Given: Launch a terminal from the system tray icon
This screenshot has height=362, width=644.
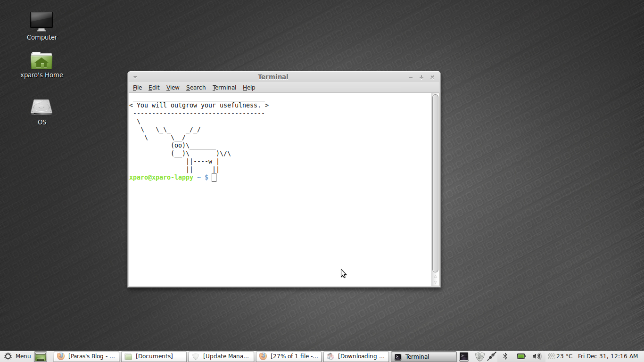Looking at the screenshot, I should [x=464, y=356].
